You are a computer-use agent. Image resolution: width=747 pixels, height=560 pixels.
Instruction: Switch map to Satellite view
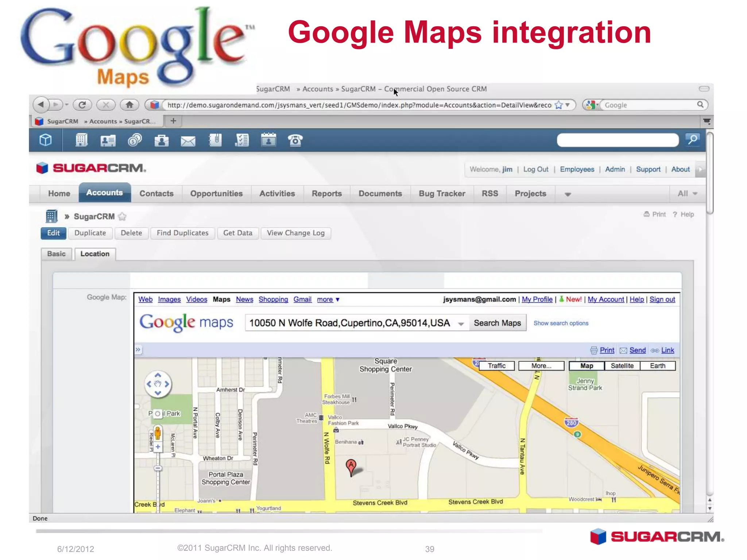pos(622,366)
